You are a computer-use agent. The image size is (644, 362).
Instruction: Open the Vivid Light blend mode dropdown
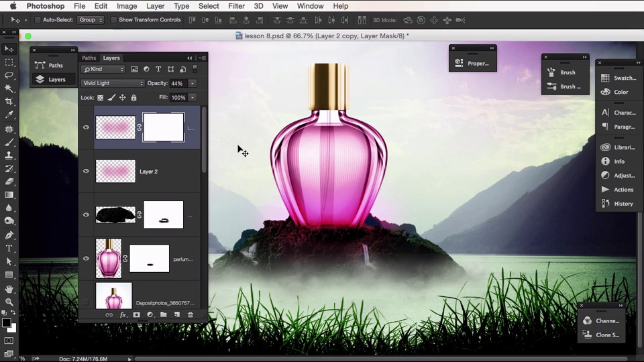(113, 83)
